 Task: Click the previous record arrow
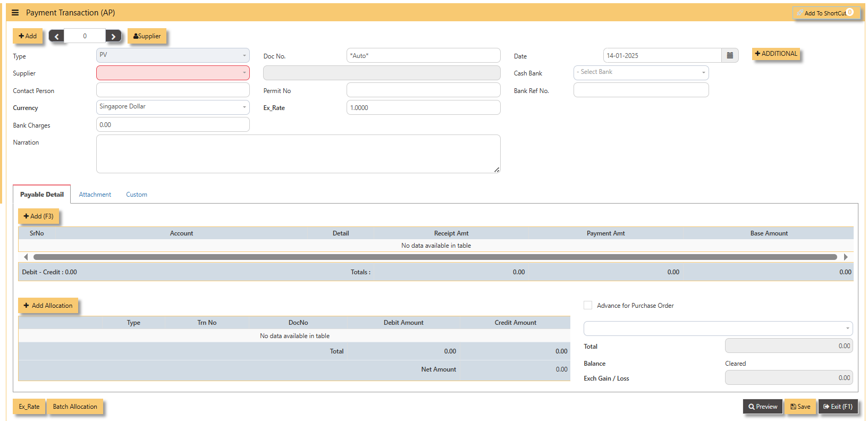pos(56,36)
